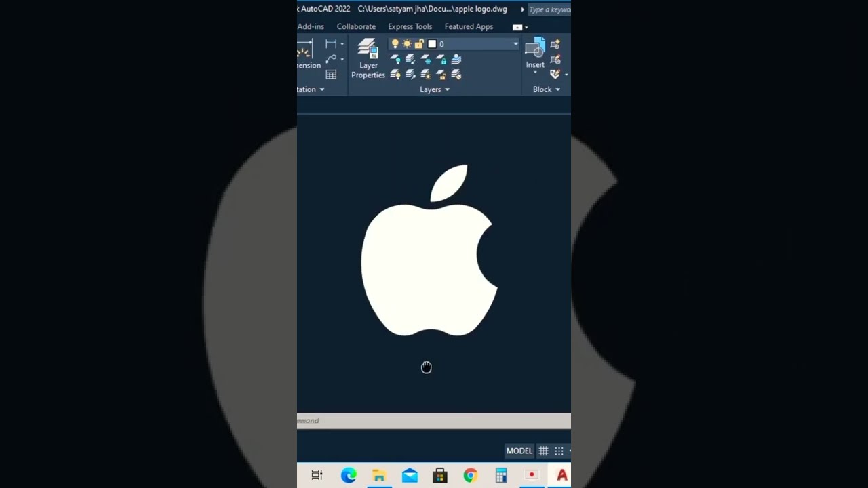The image size is (868, 488).
Task: Open File Explorer from the taskbar
Action: coord(379,475)
